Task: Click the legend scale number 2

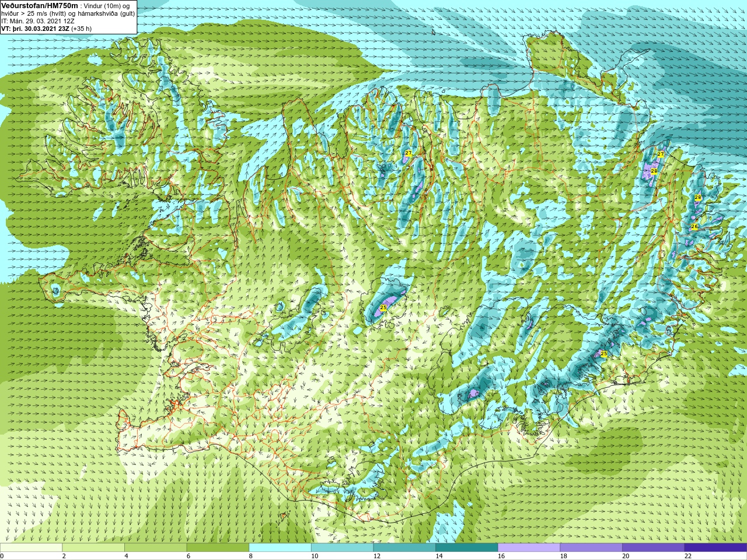Action: (64, 556)
